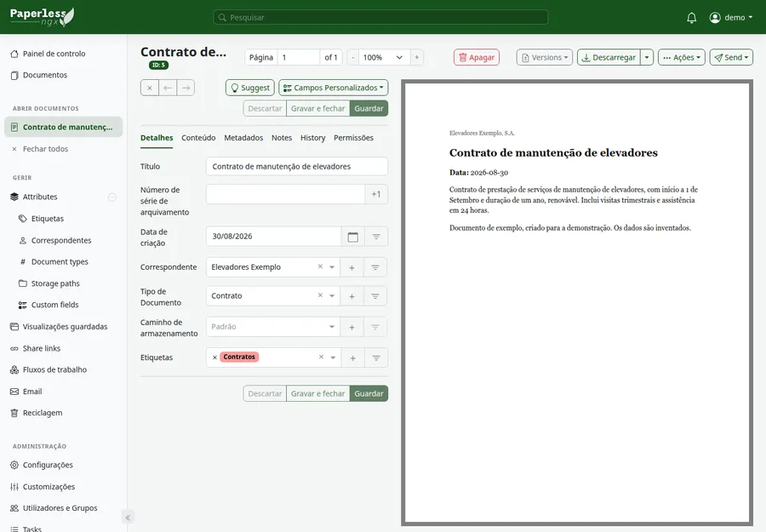Click the Suggest button
Viewport: 766px width, 532px height.
(249, 88)
